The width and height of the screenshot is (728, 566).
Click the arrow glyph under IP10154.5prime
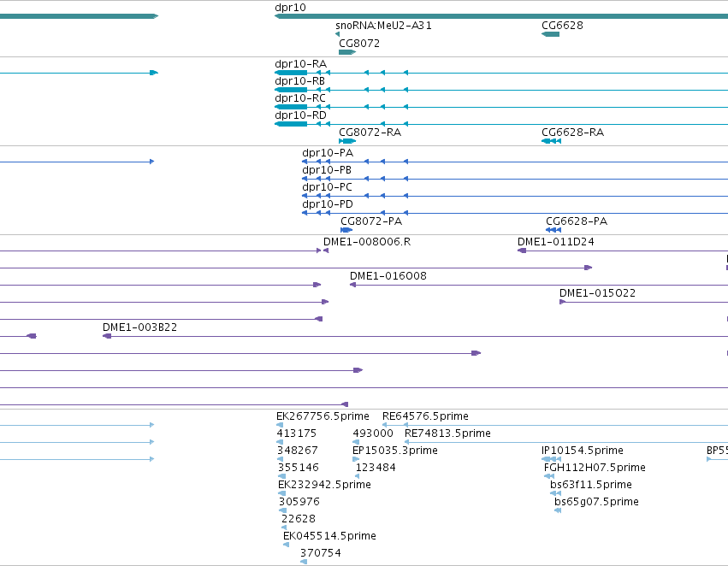click(x=551, y=459)
